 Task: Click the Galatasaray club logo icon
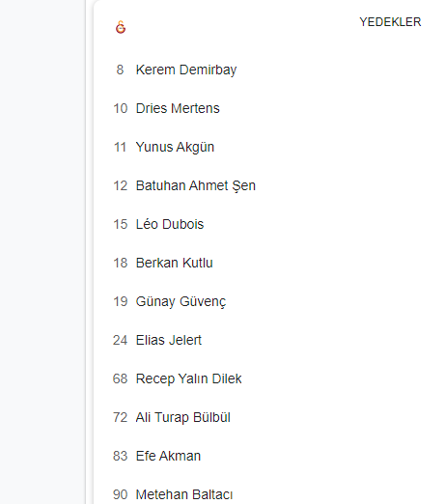point(121,27)
